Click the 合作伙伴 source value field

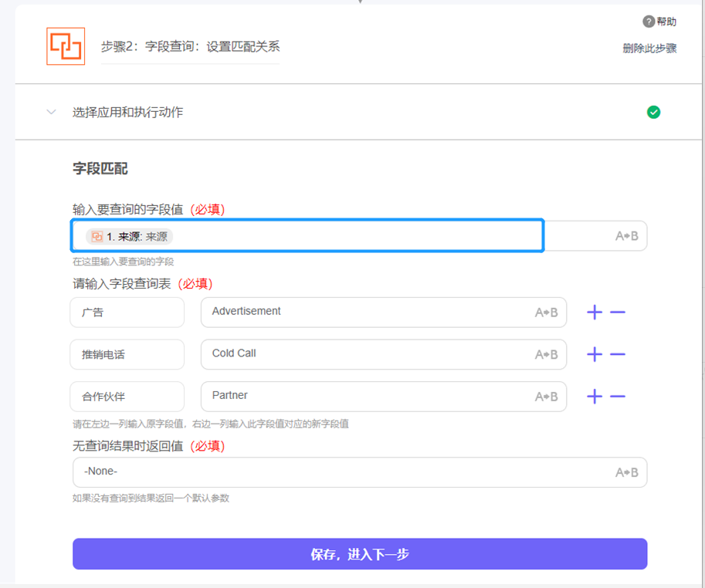[x=127, y=397]
